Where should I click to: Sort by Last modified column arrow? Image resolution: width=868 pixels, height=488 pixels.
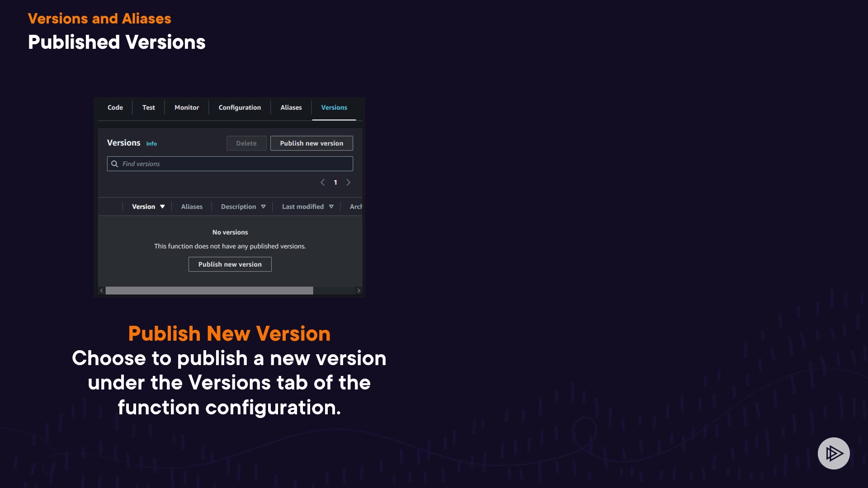click(331, 206)
